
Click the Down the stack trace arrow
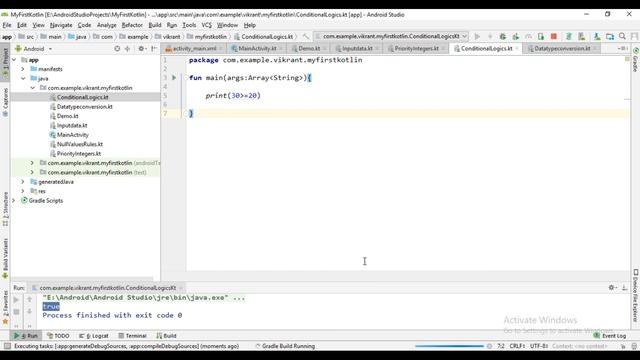point(29,312)
